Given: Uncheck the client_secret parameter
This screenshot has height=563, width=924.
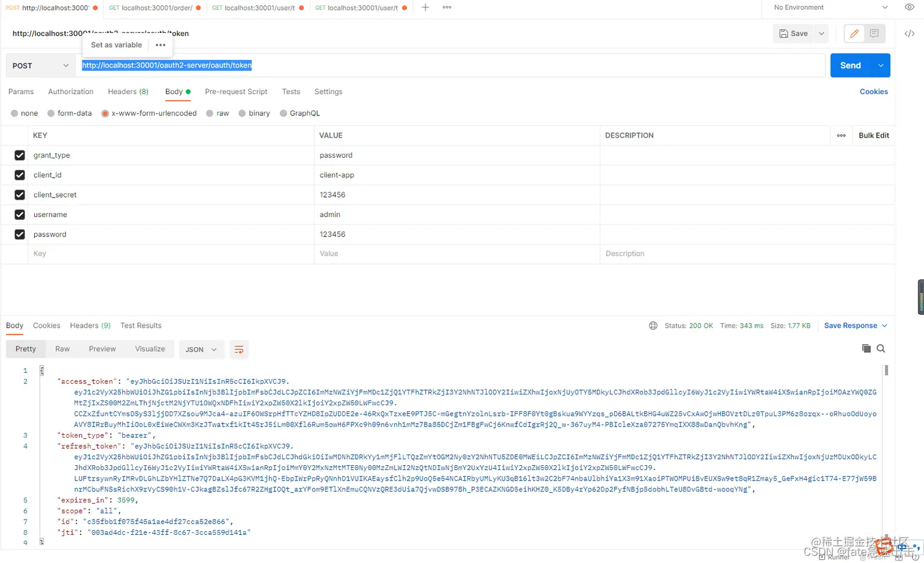Looking at the screenshot, I should (x=20, y=195).
